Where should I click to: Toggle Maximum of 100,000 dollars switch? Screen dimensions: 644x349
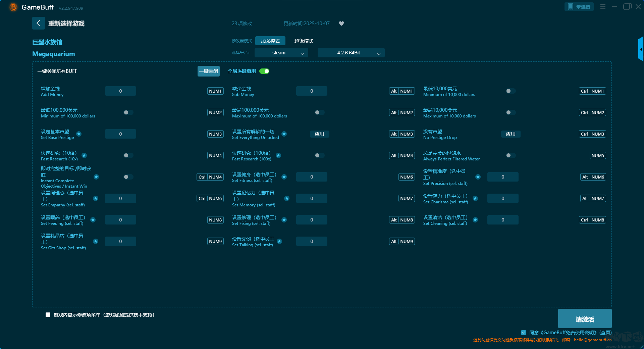point(320,112)
